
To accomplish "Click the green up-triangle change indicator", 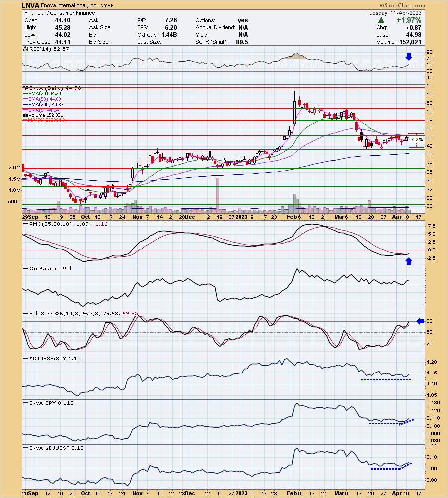I will pyautogui.click(x=381, y=20).
